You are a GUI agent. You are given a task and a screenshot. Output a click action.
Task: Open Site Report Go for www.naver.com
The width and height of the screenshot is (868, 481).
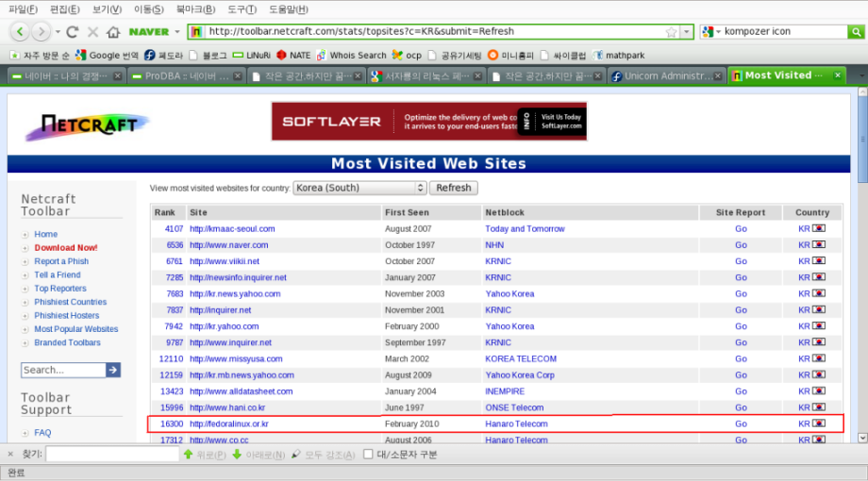(x=741, y=245)
